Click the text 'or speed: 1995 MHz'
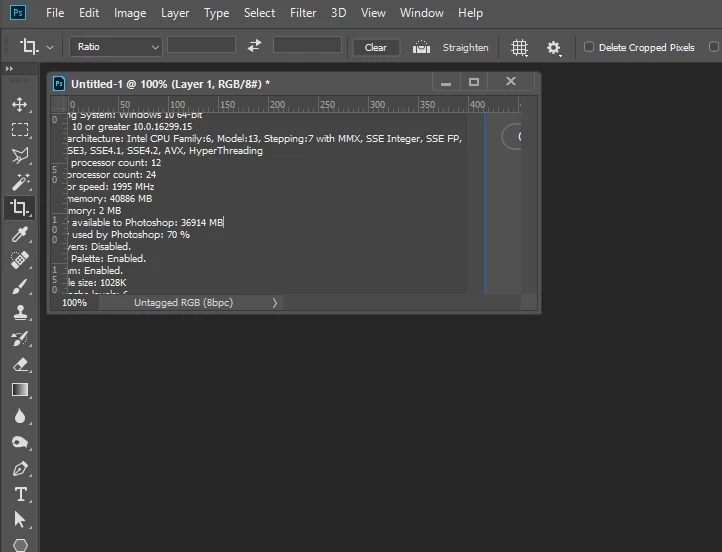 pos(111,186)
